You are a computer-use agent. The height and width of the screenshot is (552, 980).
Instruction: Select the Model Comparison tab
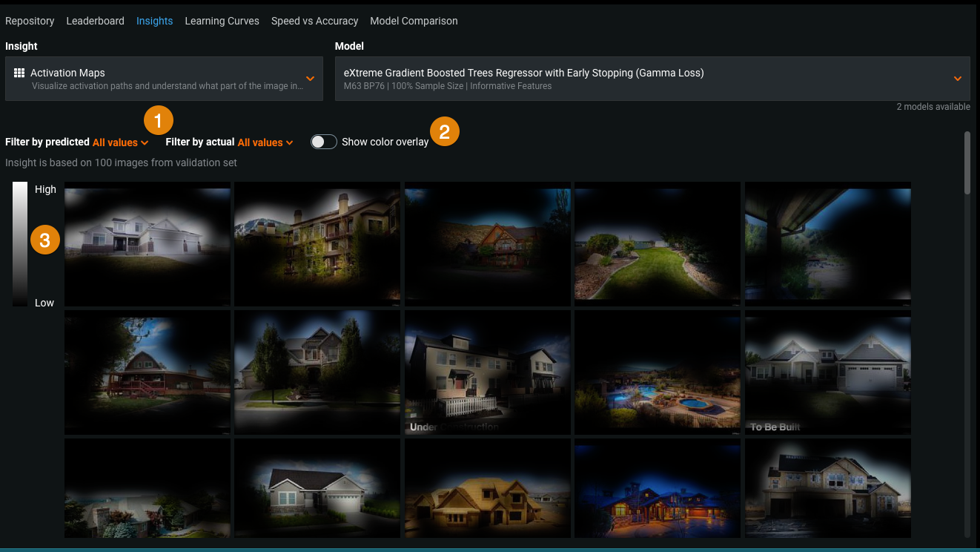pyautogui.click(x=414, y=21)
